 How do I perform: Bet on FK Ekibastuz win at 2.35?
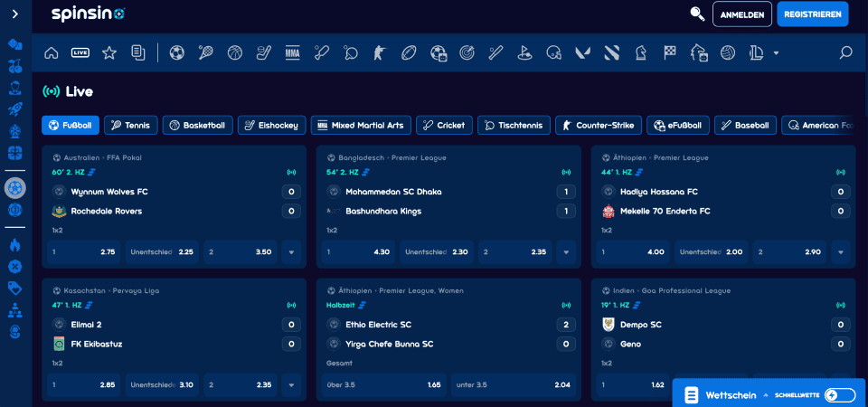241,384
